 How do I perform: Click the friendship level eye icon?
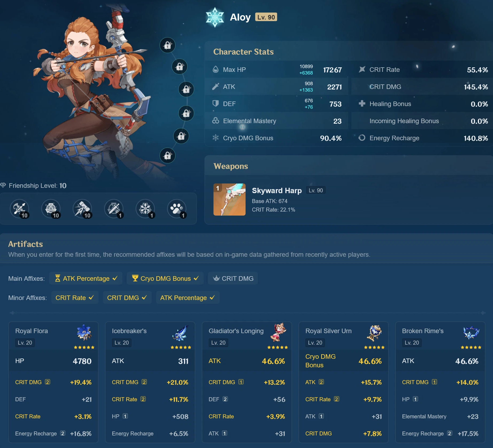(x=3, y=185)
